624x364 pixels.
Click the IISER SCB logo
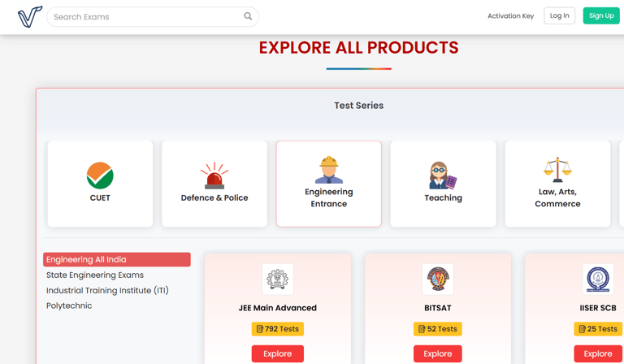tap(598, 279)
